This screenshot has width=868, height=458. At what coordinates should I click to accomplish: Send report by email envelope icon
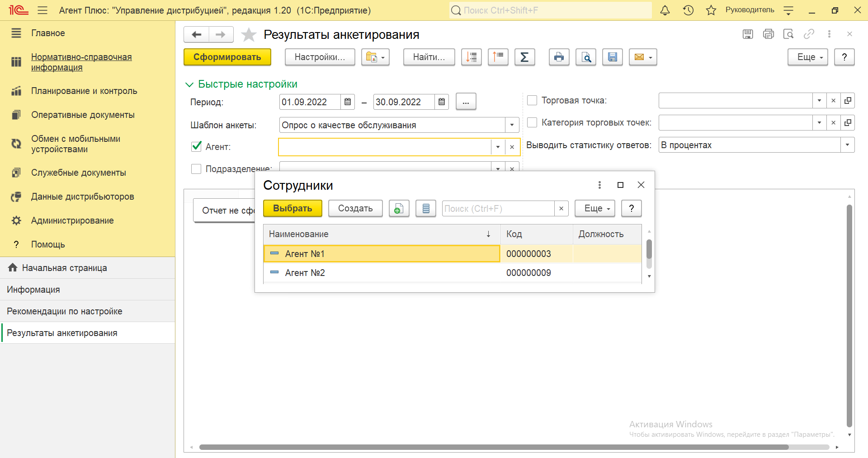pos(639,57)
